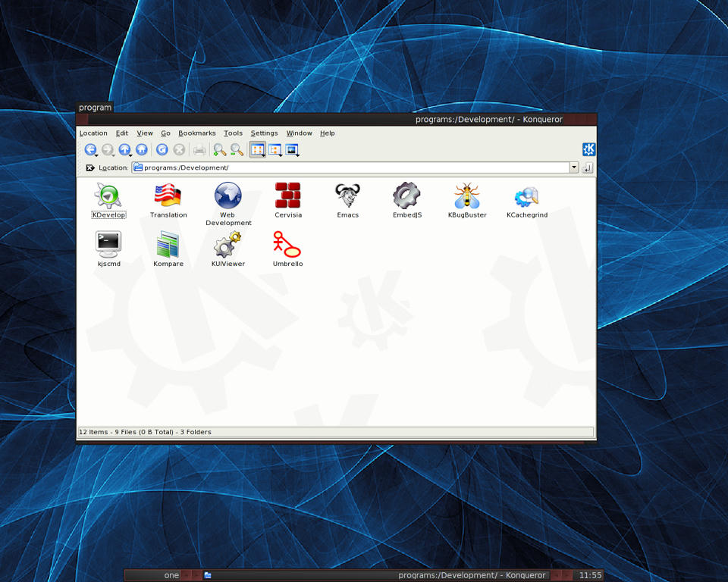Select the Web Development folder icon
The width and height of the screenshot is (728, 582).
click(x=228, y=196)
